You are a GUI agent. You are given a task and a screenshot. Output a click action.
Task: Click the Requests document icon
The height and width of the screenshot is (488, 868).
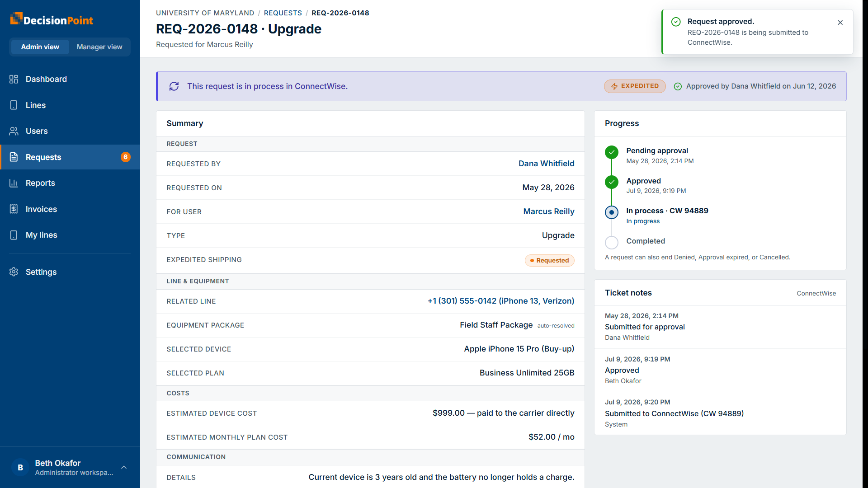click(x=14, y=157)
